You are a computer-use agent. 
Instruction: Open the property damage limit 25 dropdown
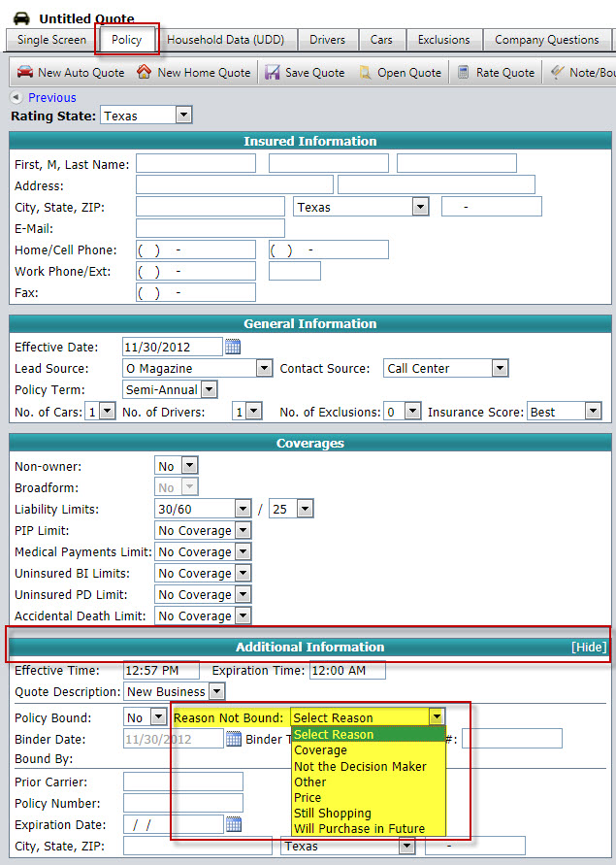(x=305, y=508)
